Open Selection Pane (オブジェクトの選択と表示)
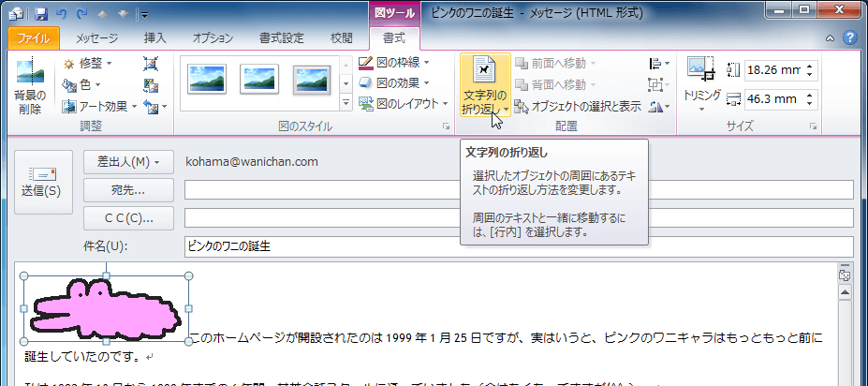The image size is (868, 386). [x=578, y=106]
